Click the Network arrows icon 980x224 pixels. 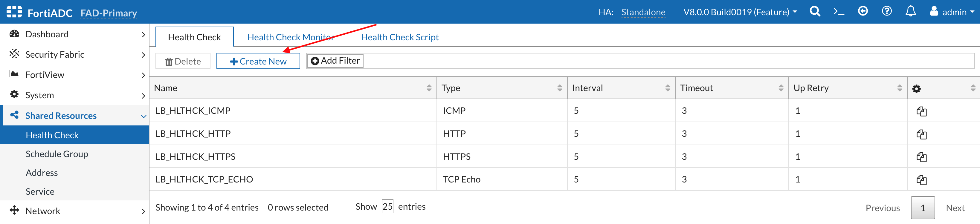pyautogui.click(x=14, y=210)
